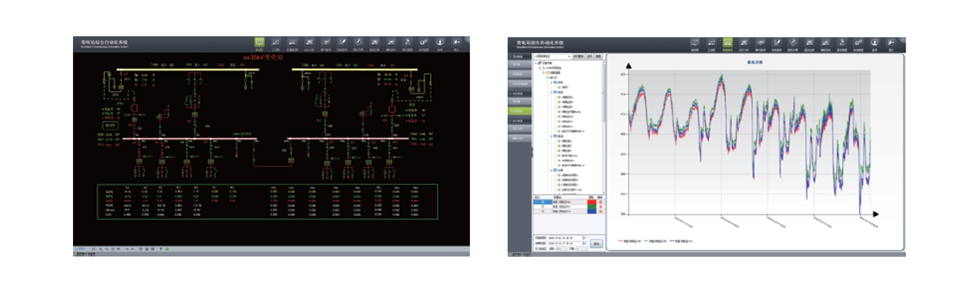Image resolution: width=980 pixels, height=294 pixels.
Task: Delete the blue curve row using its red icon
Action: click(600, 211)
